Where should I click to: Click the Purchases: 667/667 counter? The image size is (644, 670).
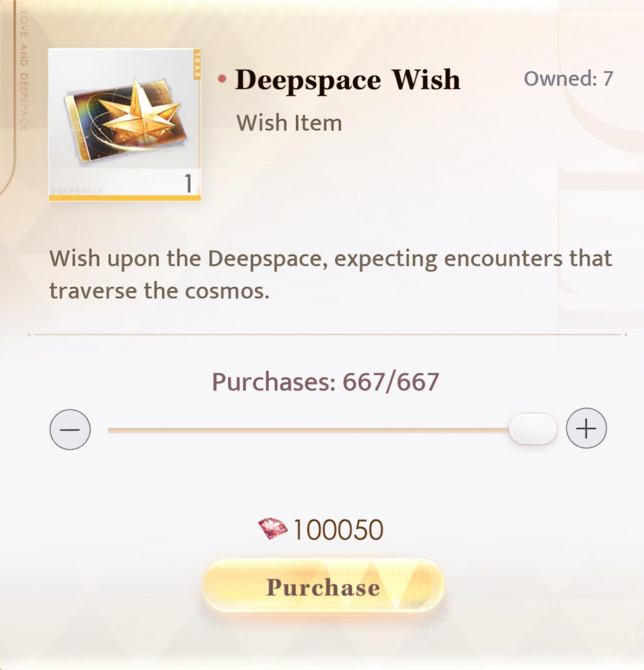[325, 382]
